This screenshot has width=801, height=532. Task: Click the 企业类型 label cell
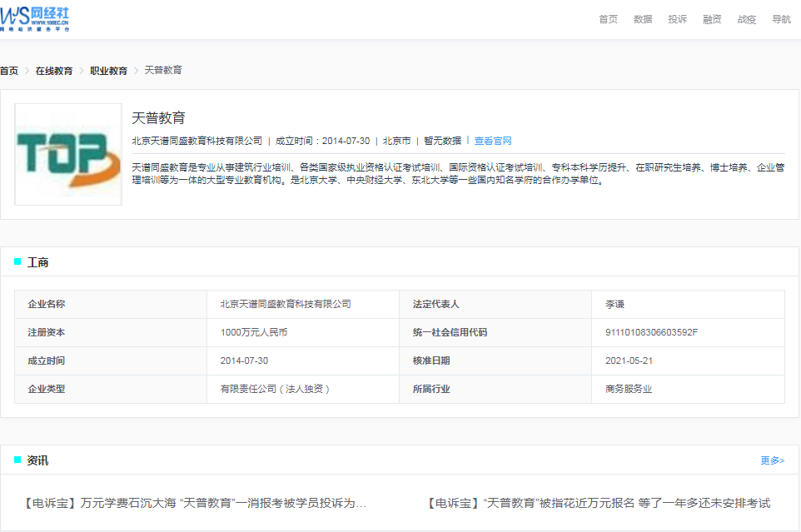111,389
